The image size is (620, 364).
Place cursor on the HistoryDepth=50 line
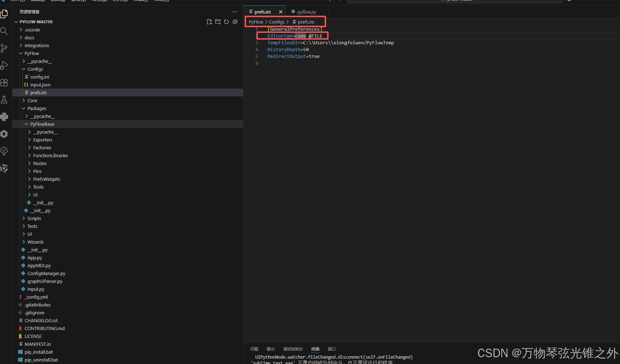point(288,49)
